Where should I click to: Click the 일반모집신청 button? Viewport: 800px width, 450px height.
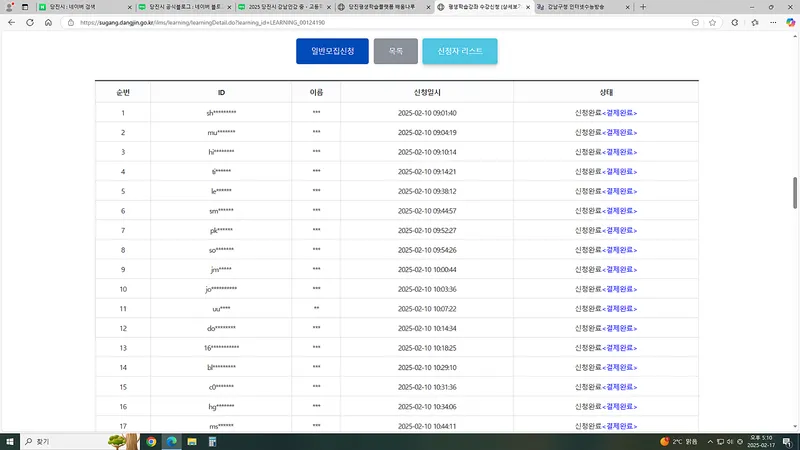(332, 51)
